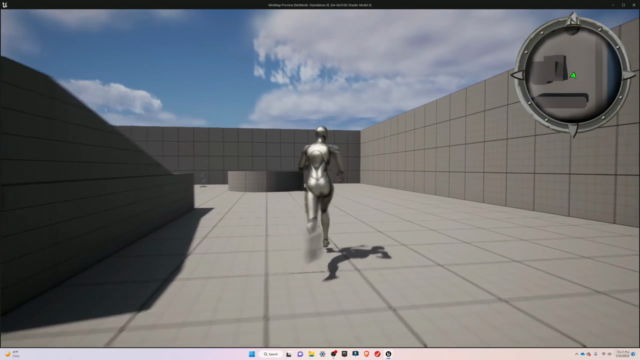Viewport: 640px width, 360px height.
Task: Click the Unreal Engine taskbar icon
Action: click(388, 354)
